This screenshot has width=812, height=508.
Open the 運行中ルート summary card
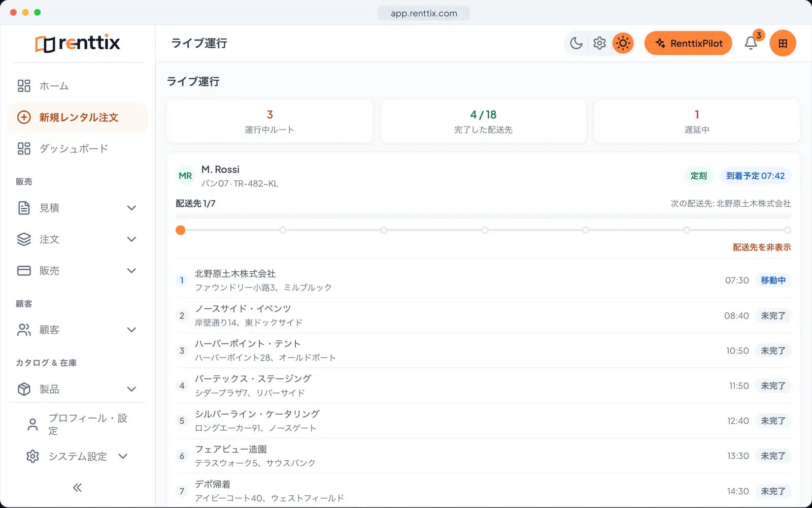269,121
